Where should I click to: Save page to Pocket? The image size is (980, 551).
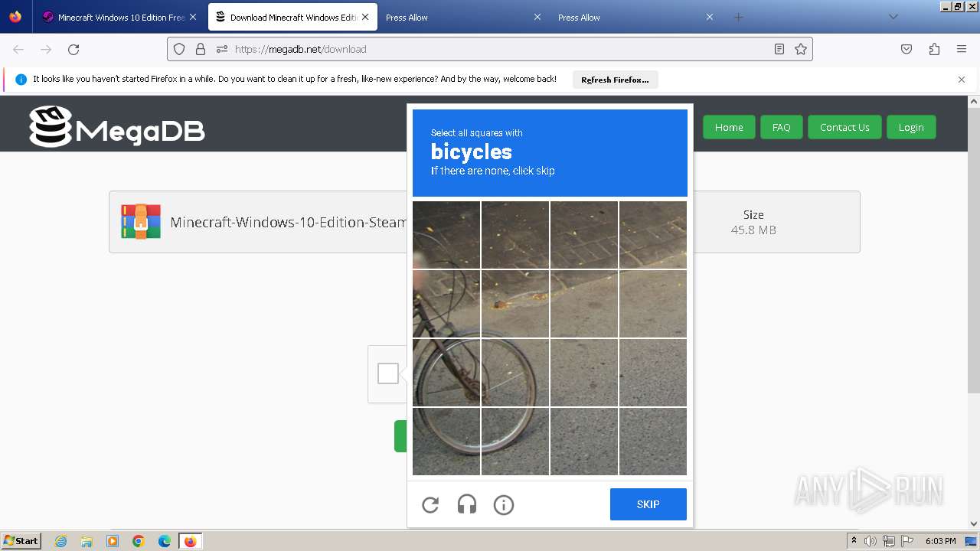tap(906, 49)
